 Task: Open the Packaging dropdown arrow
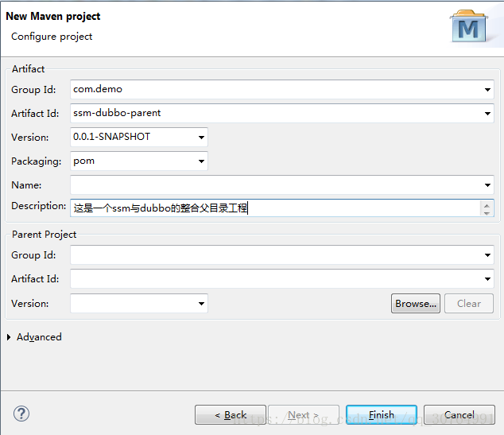point(201,161)
